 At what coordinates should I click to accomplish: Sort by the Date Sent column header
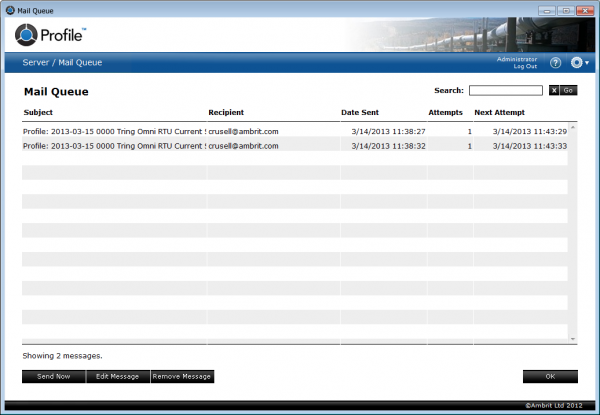click(359, 112)
